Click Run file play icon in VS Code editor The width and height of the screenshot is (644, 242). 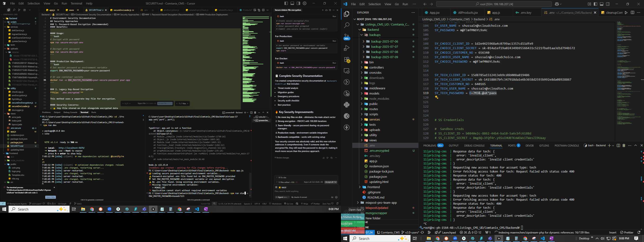tap(626, 13)
